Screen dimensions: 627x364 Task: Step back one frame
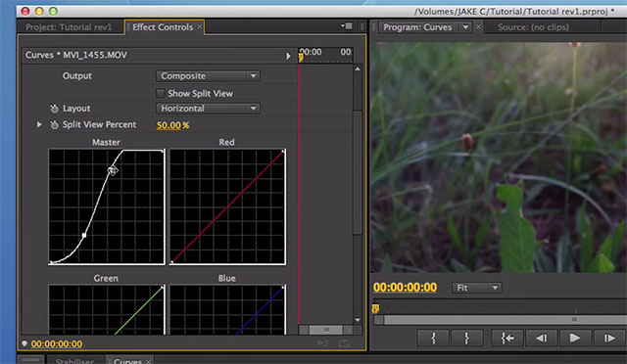point(542,338)
